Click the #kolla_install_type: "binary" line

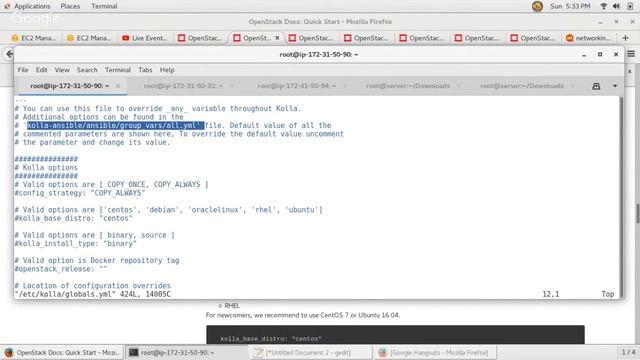pos(76,244)
